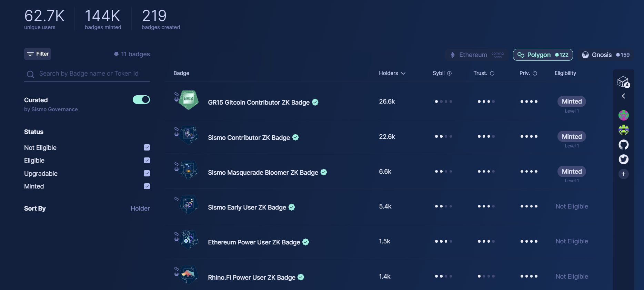Click the GitHub account icon
The width and height of the screenshot is (644, 290).
click(x=623, y=145)
